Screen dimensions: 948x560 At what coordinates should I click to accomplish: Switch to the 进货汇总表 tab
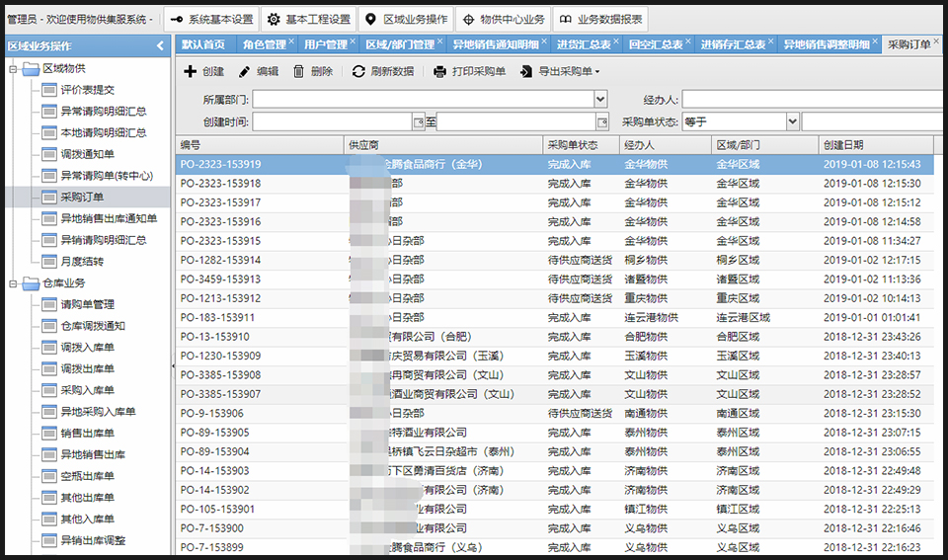pyautogui.click(x=583, y=44)
